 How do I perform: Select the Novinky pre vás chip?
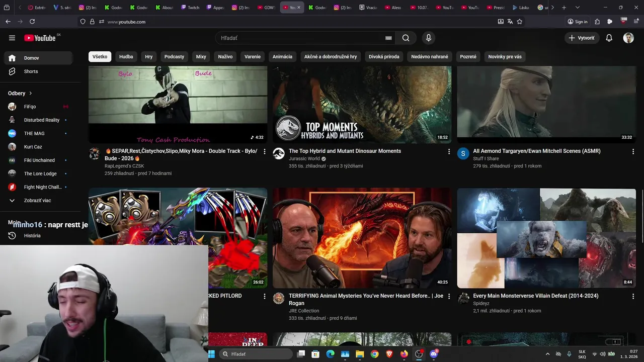(505, 57)
